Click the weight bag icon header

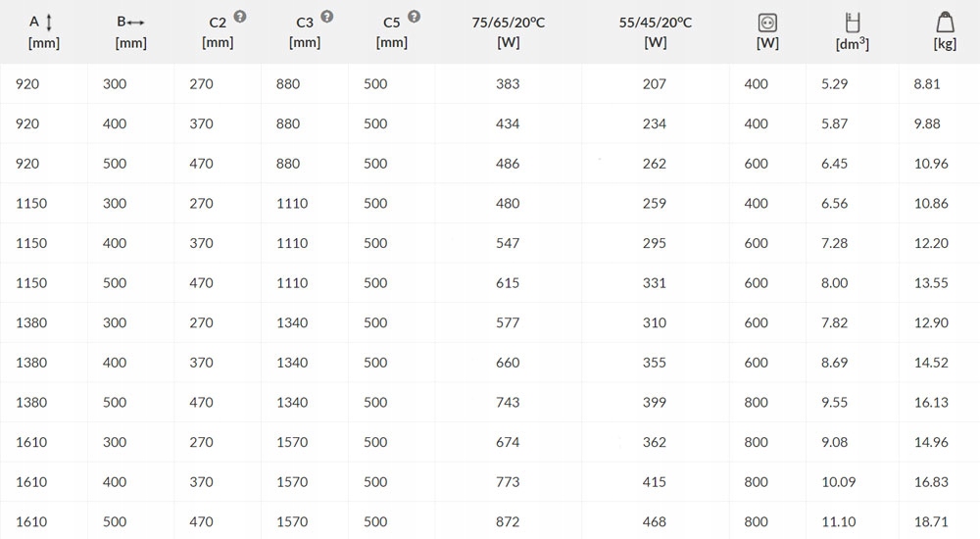[945, 23]
